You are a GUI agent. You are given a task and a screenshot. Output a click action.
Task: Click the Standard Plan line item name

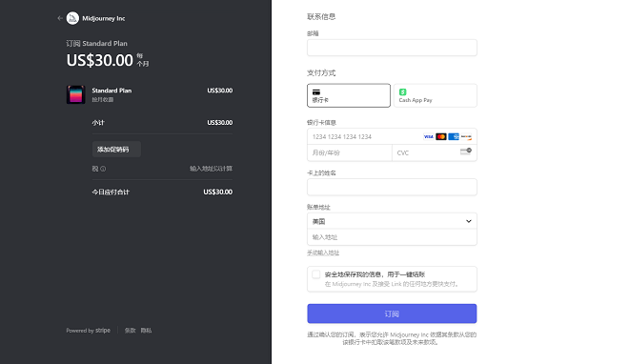(x=112, y=91)
